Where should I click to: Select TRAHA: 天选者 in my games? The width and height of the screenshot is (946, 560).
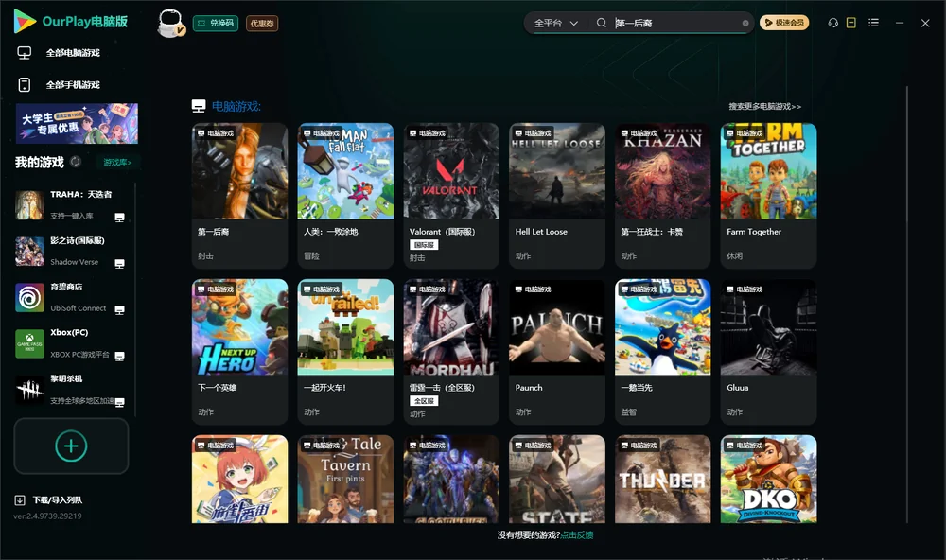coord(71,204)
